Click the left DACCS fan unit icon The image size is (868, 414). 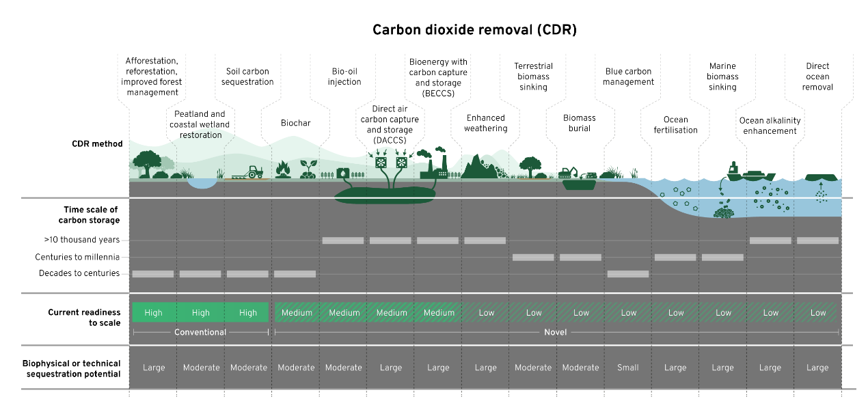pos(380,164)
